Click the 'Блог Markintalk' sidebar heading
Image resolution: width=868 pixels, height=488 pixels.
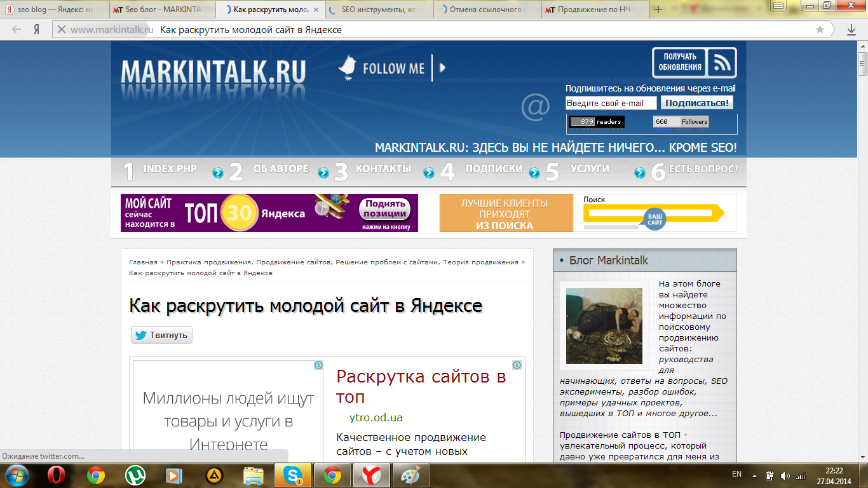pyautogui.click(x=609, y=260)
